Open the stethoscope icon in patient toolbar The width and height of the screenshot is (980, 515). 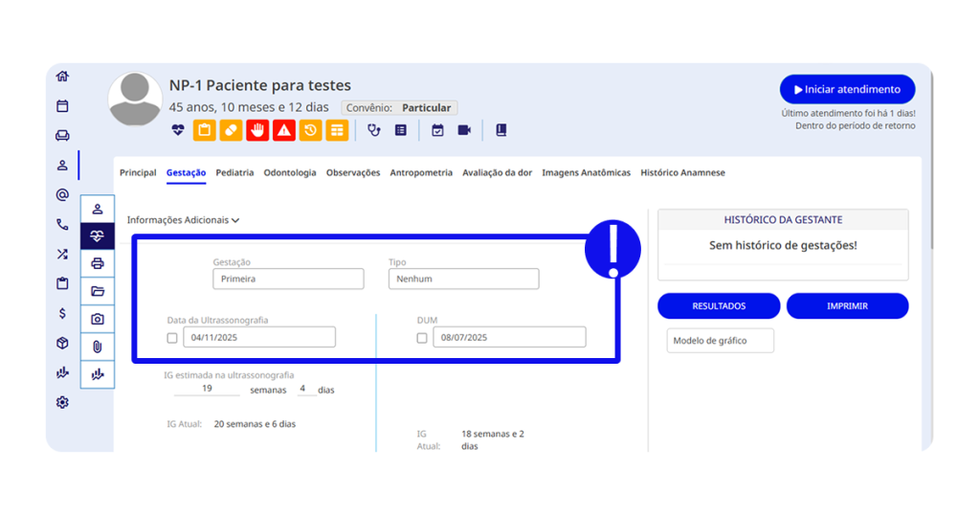374,130
